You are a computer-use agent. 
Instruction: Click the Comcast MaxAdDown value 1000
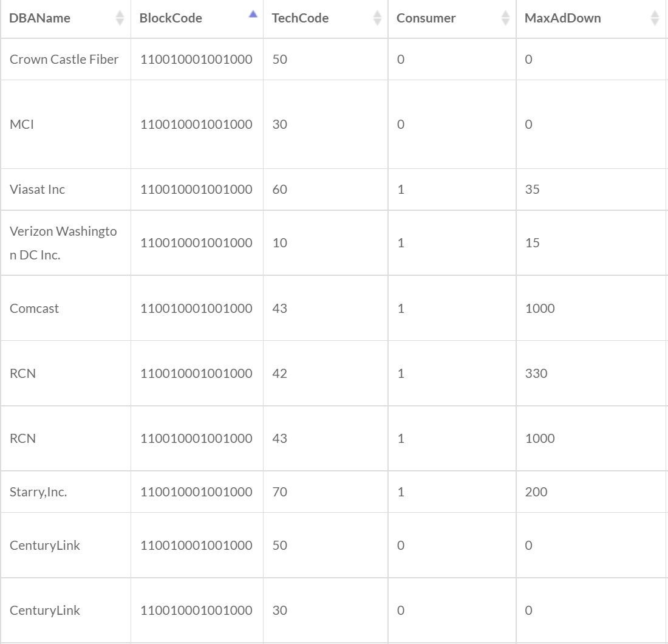pos(538,308)
